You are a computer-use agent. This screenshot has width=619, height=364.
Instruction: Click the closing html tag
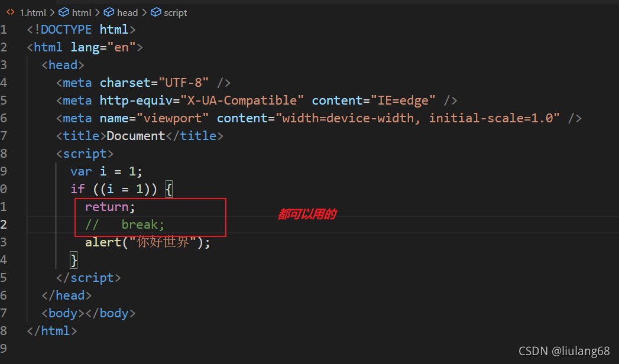coord(52,331)
